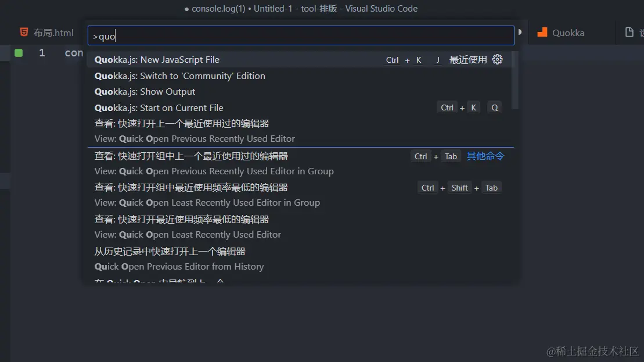Click the command list scrollbar thumb
The width and height of the screenshot is (644, 362).
[x=515, y=81]
